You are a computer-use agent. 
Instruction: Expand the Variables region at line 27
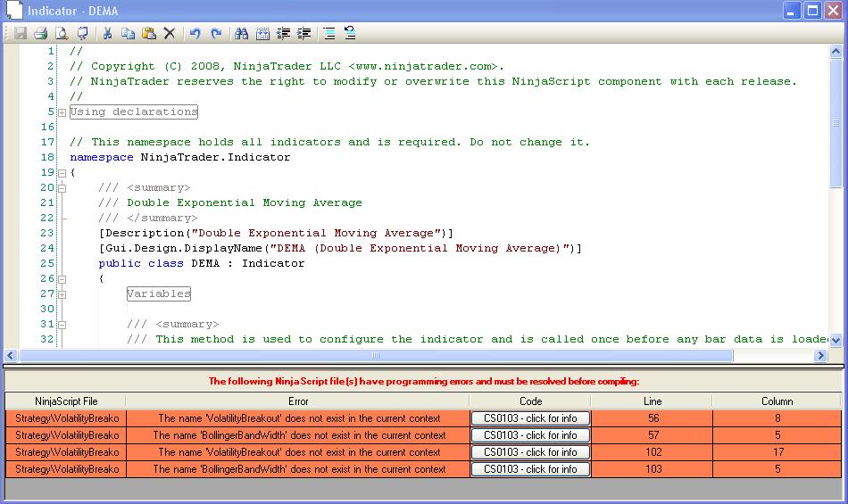(x=62, y=294)
